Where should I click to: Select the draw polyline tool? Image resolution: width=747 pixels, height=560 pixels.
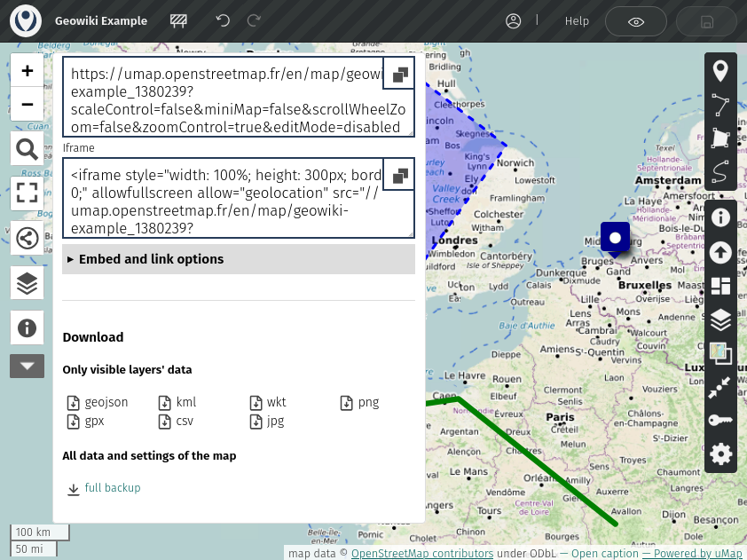[x=720, y=106]
